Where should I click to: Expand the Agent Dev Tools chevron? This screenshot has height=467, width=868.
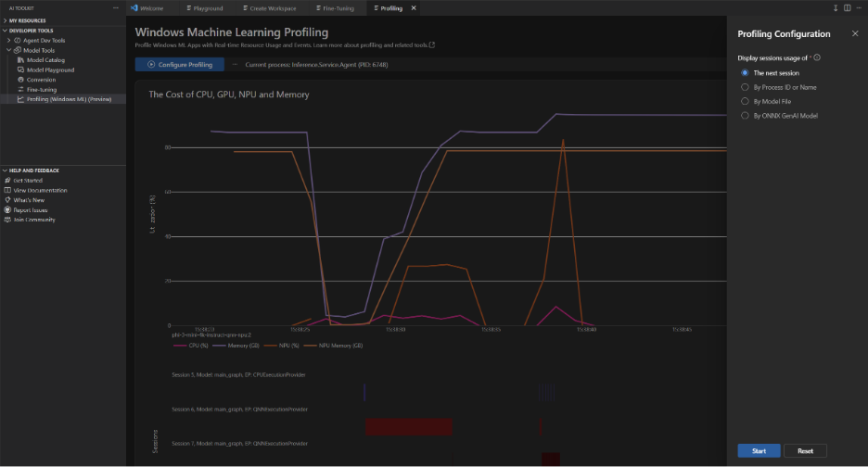pyautogui.click(x=9, y=41)
